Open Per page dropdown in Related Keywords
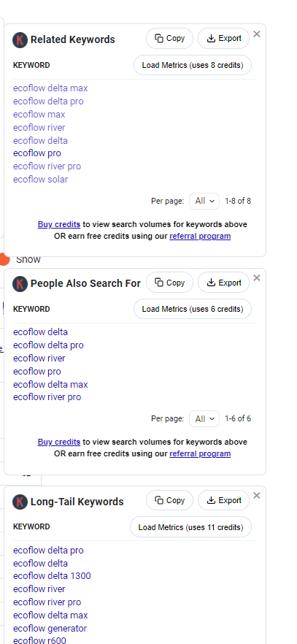Viewport: 297px width, 644px height. point(204,201)
